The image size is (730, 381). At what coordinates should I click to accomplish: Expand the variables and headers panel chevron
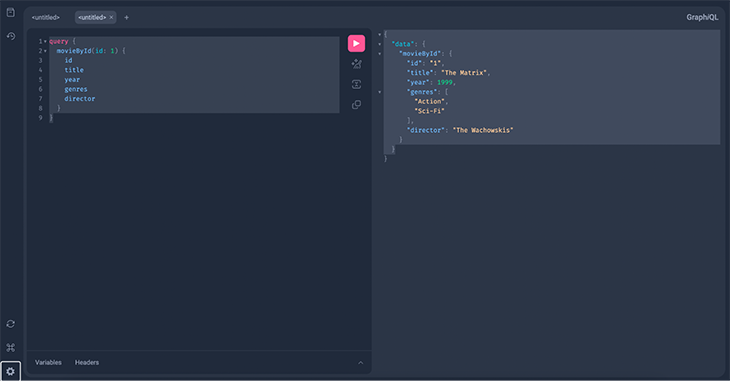tap(360, 363)
